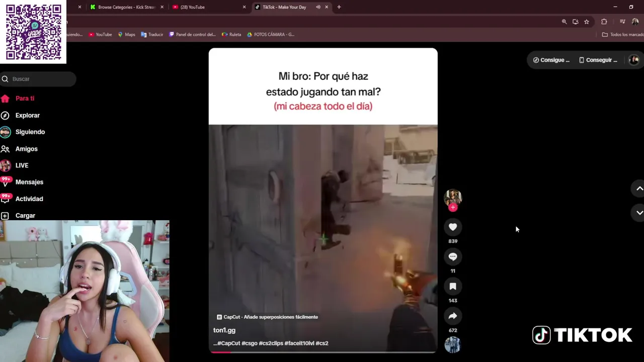644x362 pixels.
Task: Open the media control icon in toolbar
Action: pyautogui.click(x=622, y=22)
